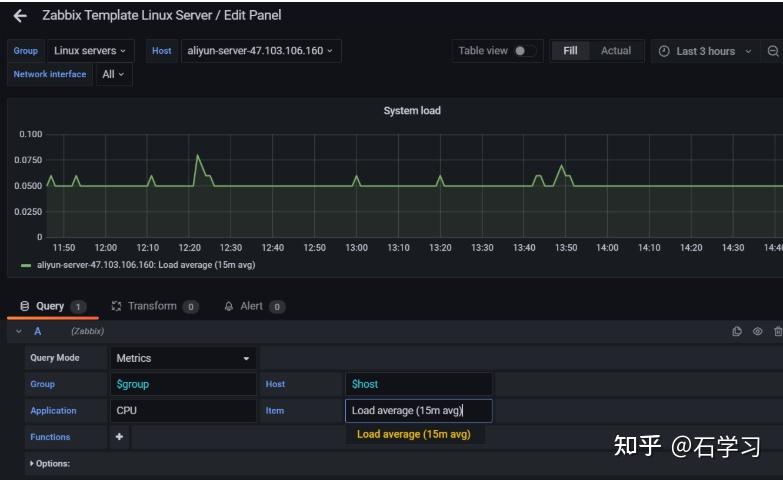Delete query A with the trash icon

(778, 331)
